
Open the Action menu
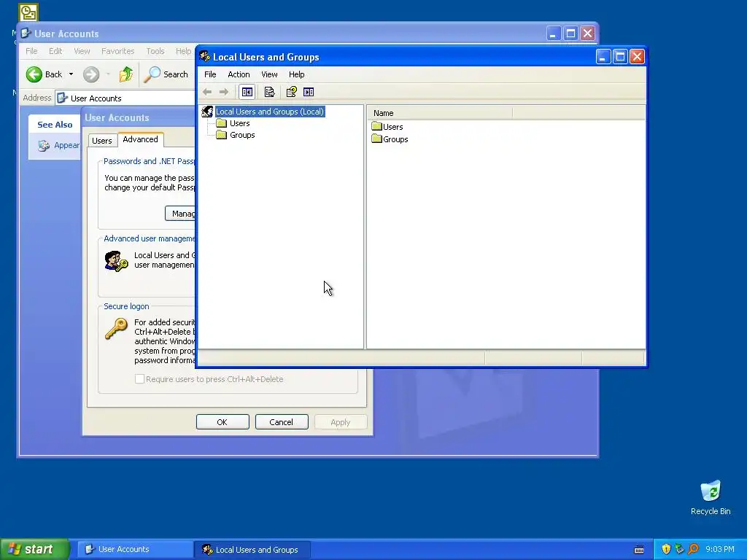pyautogui.click(x=239, y=74)
